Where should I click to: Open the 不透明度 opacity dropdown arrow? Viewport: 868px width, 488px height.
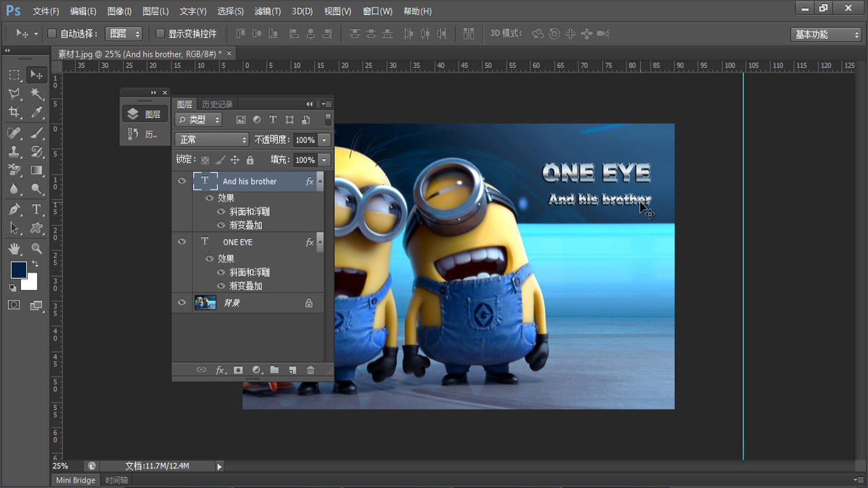pyautogui.click(x=325, y=140)
